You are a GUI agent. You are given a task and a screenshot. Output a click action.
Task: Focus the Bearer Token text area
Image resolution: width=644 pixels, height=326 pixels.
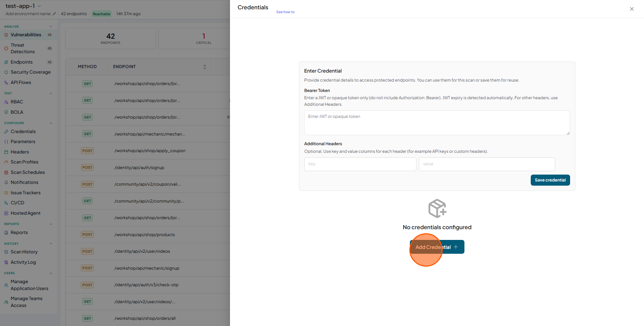coord(437,123)
